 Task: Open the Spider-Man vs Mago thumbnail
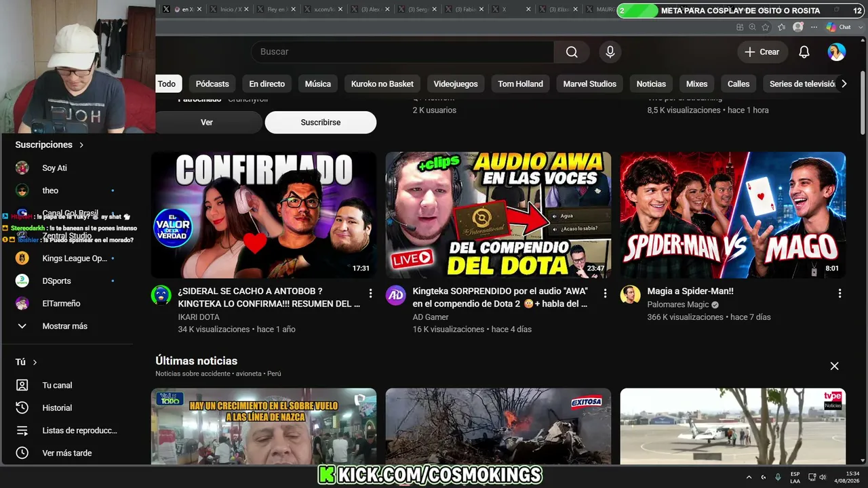pyautogui.click(x=733, y=215)
